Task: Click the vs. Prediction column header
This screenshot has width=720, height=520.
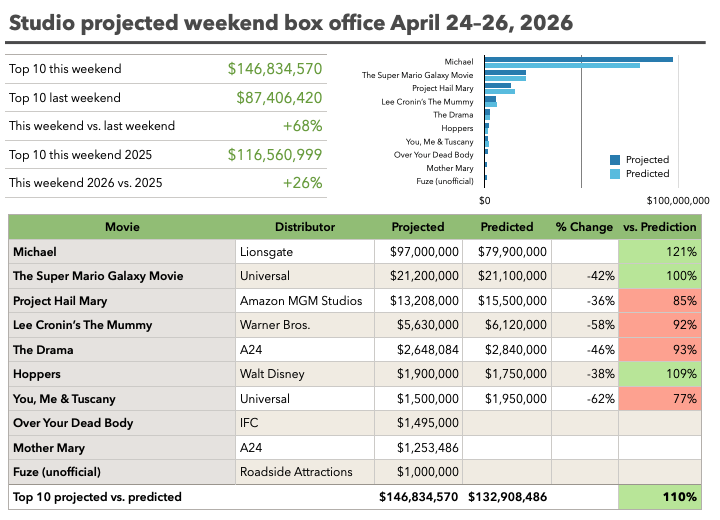Action: coord(659,227)
